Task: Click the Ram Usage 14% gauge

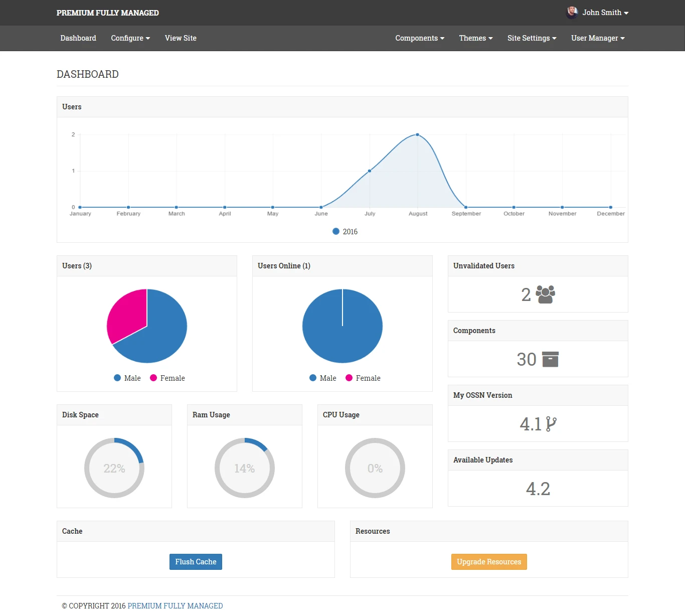Action: [x=245, y=468]
